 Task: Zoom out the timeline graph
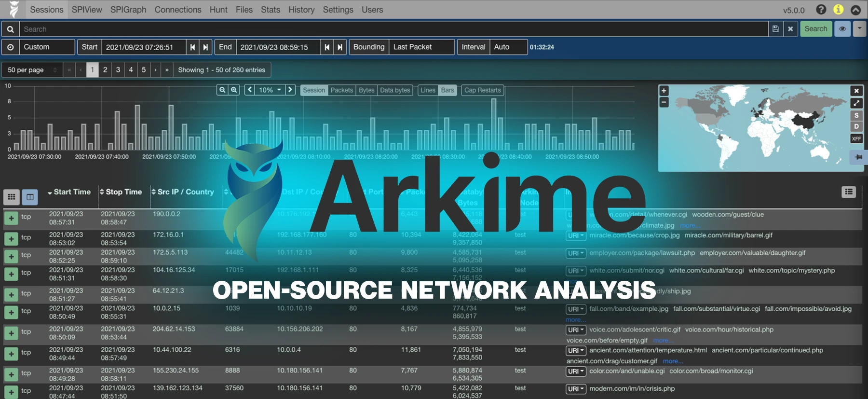222,90
